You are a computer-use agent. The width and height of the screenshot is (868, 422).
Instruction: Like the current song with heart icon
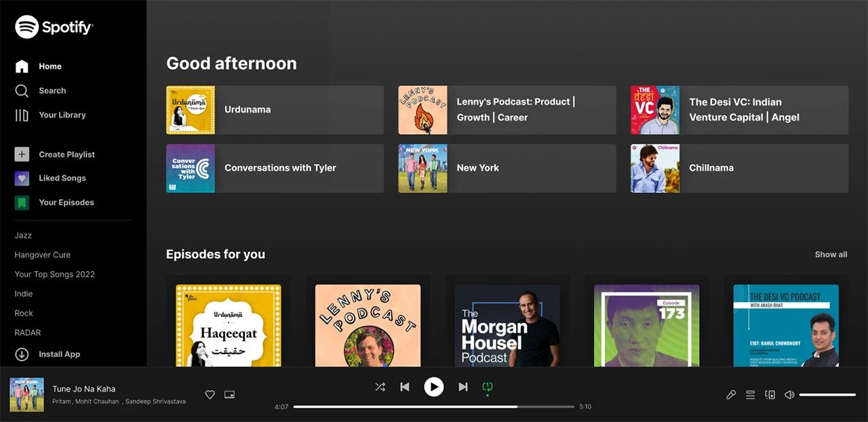coord(210,394)
